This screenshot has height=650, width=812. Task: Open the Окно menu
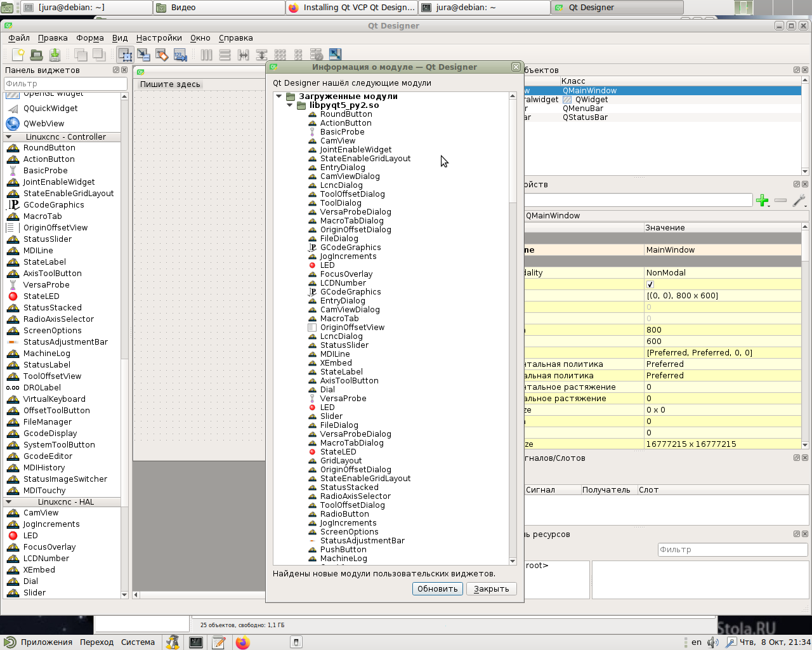click(x=200, y=38)
